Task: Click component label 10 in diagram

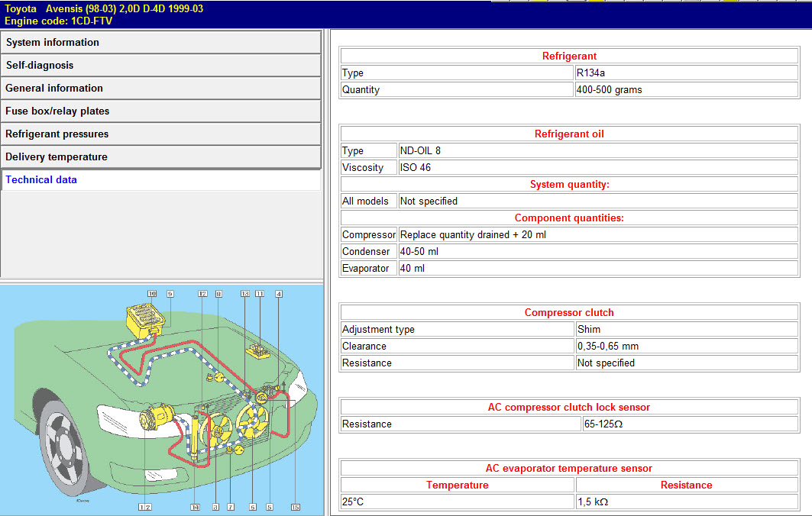Action: tap(152, 294)
